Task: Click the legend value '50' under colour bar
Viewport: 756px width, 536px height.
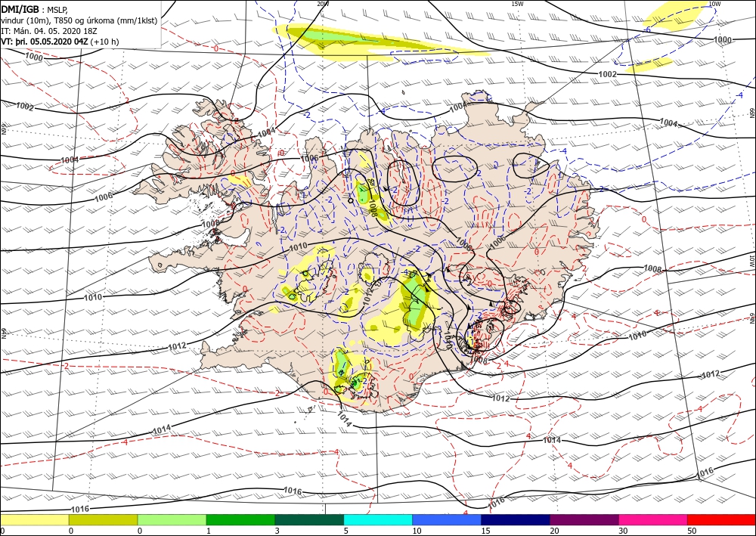Action: pyautogui.click(x=692, y=531)
